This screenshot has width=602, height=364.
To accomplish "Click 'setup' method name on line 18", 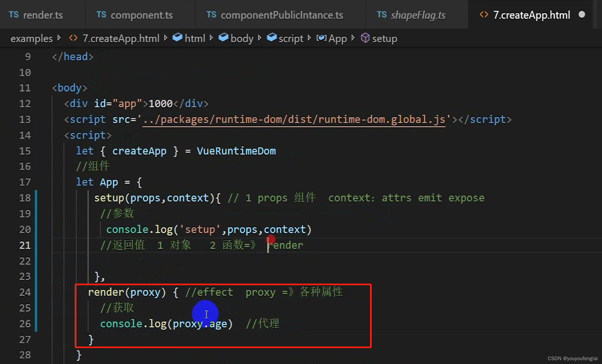I will coord(109,198).
